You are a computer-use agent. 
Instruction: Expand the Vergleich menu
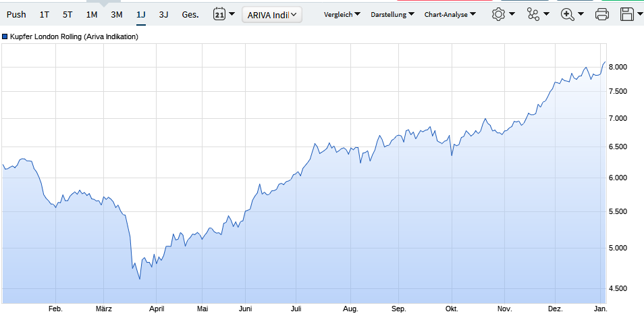[x=342, y=14]
